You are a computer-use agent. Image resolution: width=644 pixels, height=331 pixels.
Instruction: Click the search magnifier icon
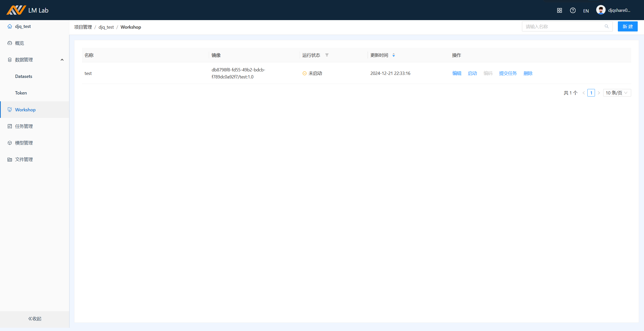(x=607, y=26)
